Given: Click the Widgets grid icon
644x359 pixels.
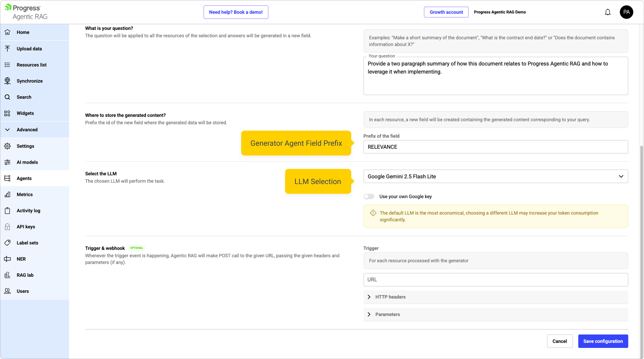Looking at the screenshot, I should coord(7,113).
